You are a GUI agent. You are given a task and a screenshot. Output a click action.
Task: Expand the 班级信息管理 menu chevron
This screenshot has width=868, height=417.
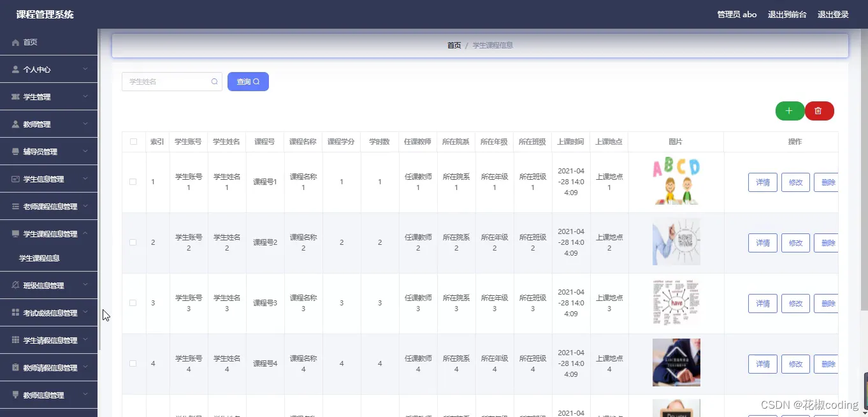point(85,285)
